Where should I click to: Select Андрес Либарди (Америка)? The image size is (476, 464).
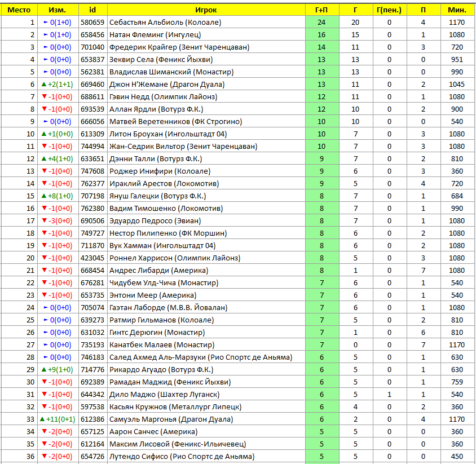click(159, 271)
